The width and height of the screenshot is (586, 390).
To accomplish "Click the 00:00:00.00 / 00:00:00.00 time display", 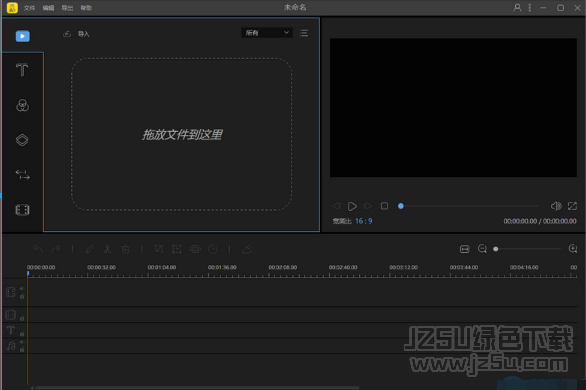I will pyautogui.click(x=540, y=221).
